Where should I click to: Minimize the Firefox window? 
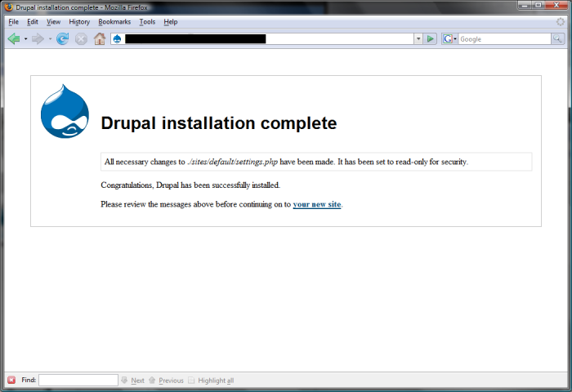click(x=525, y=5)
